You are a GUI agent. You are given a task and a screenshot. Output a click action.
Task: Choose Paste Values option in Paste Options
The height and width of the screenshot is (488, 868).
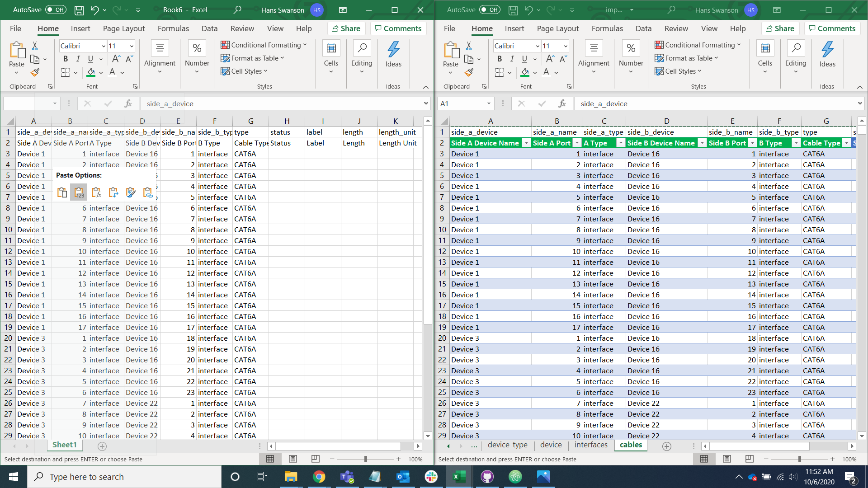[79, 192]
